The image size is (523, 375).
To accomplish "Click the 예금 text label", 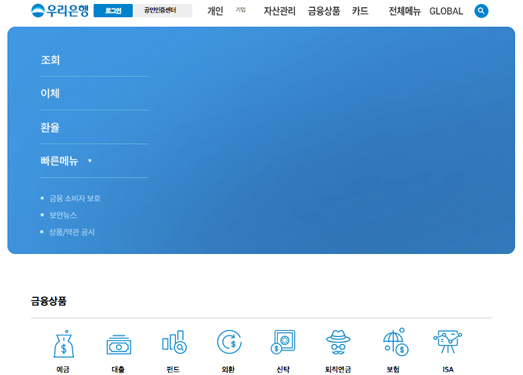I will tap(63, 369).
